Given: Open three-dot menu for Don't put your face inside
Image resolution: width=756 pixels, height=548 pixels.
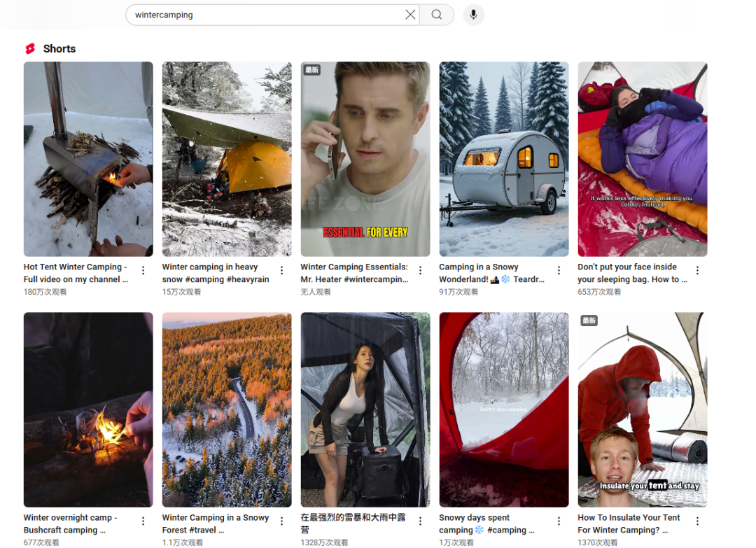Looking at the screenshot, I should tap(697, 271).
